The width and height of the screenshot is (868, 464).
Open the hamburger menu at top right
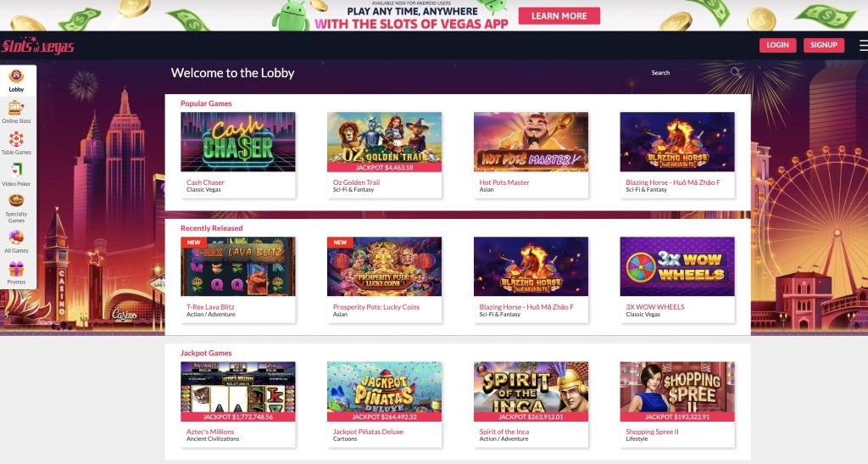(x=863, y=46)
